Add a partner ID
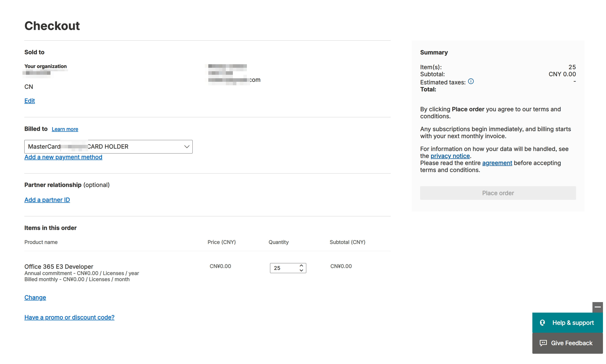Screen dimensions: 606x364 47,200
